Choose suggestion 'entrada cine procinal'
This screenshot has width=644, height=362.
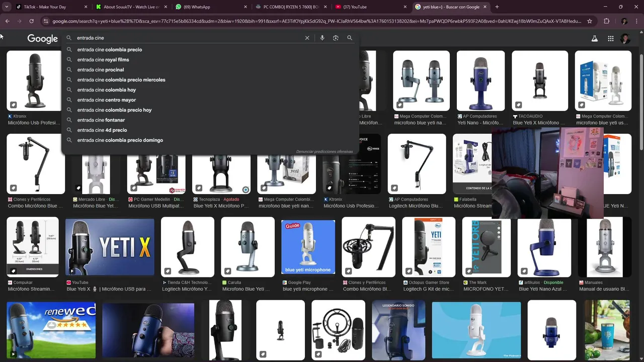coord(101,70)
